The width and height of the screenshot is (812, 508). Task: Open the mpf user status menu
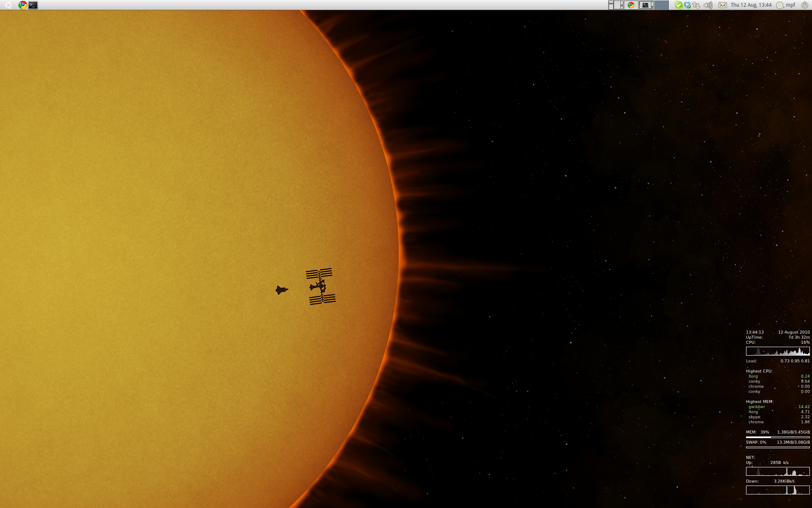[786, 5]
